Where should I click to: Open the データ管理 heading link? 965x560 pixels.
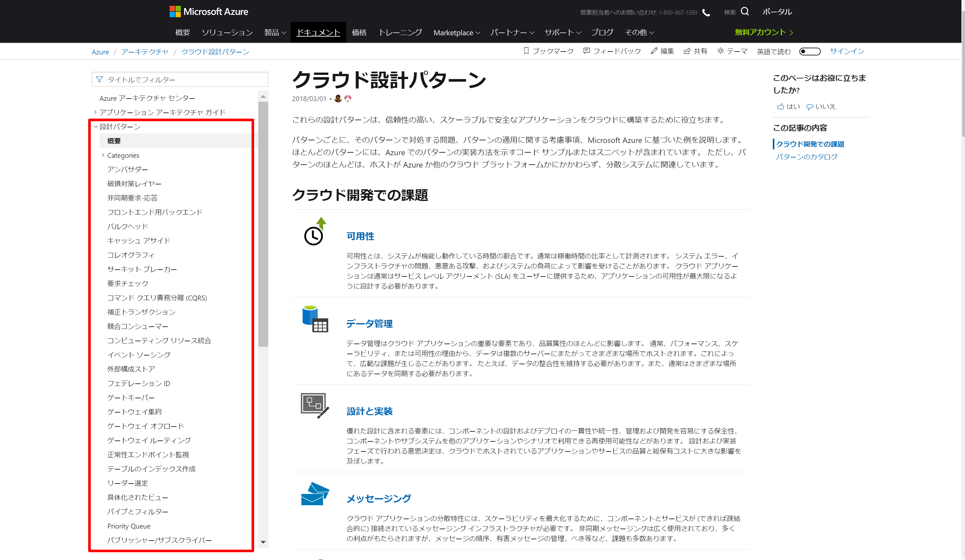coord(369,323)
